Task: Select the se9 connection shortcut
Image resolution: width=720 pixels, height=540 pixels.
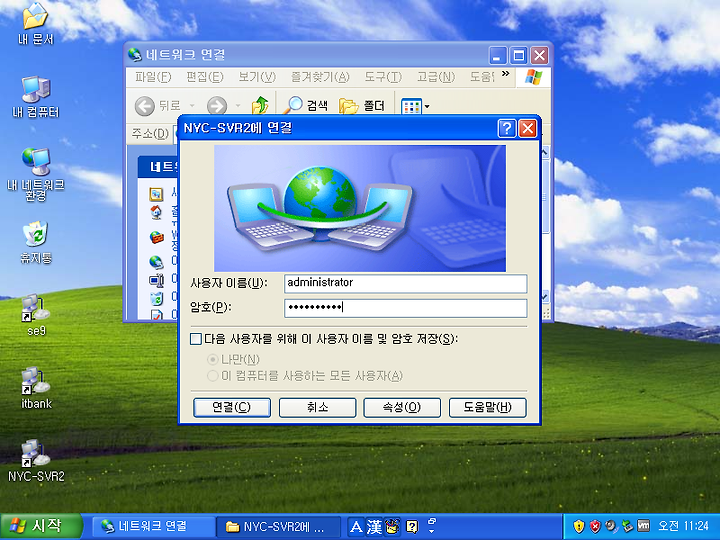Action: [36, 315]
